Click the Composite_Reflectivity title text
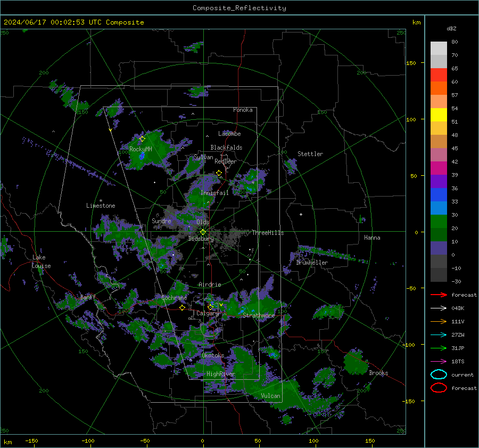The width and height of the screenshot is (479, 448). click(x=240, y=8)
